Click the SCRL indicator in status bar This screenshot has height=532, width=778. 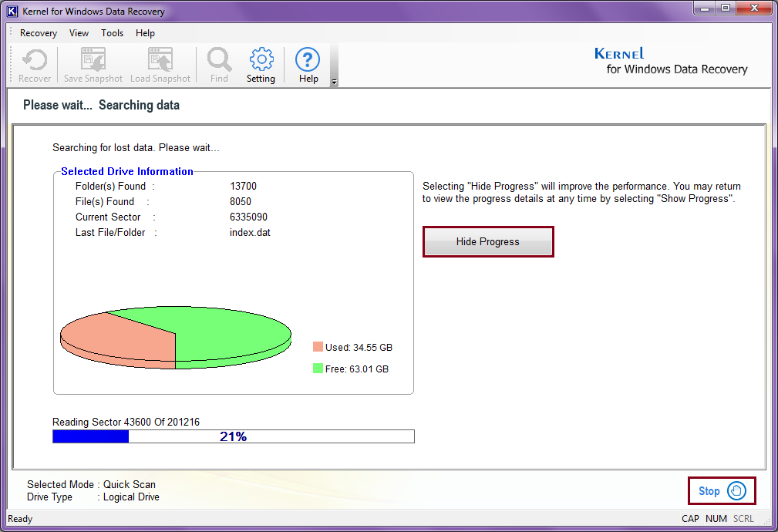743,519
